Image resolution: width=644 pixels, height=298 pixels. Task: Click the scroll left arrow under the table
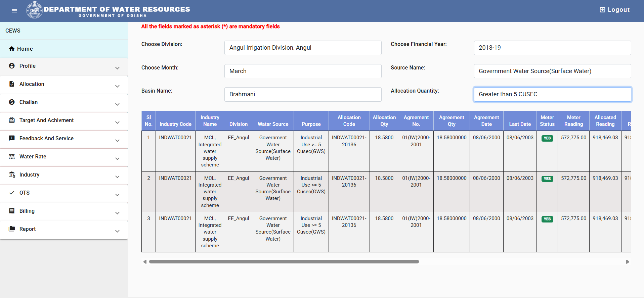145,262
